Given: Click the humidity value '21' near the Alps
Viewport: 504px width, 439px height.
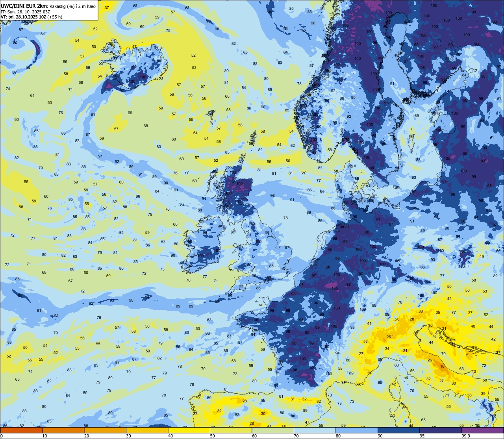Looking at the screenshot, I should tap(405, 351).
